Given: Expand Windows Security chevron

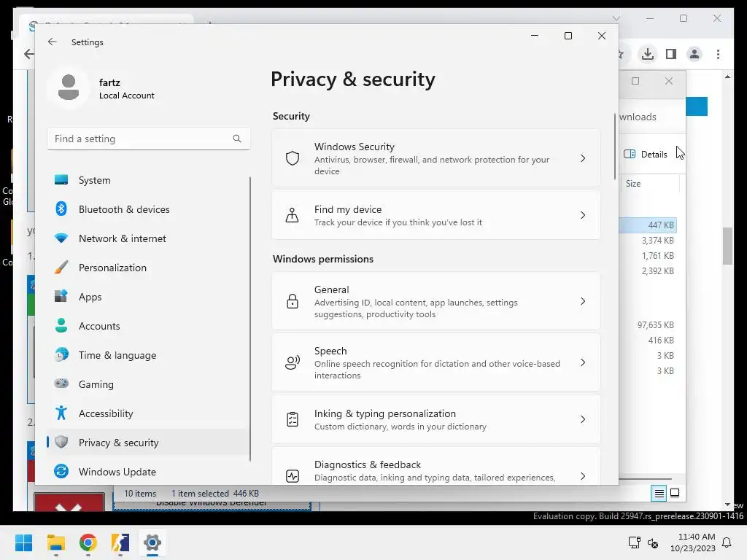Looking at the screenshot, I should click(x=583, y=158).
